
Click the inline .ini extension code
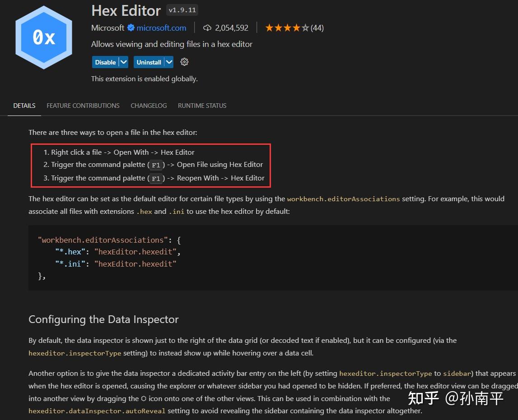point(177,212)
